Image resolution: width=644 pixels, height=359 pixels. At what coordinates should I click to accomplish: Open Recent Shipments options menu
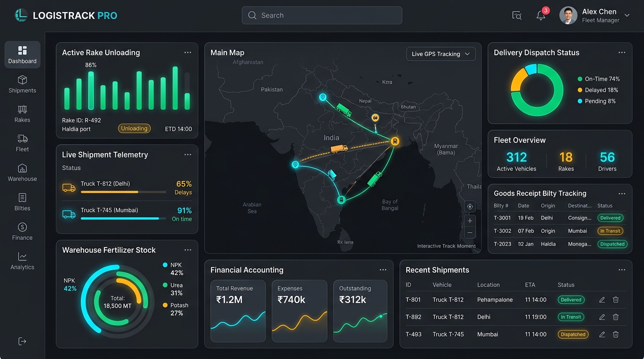pyautogui.click(x=622, y=270)
